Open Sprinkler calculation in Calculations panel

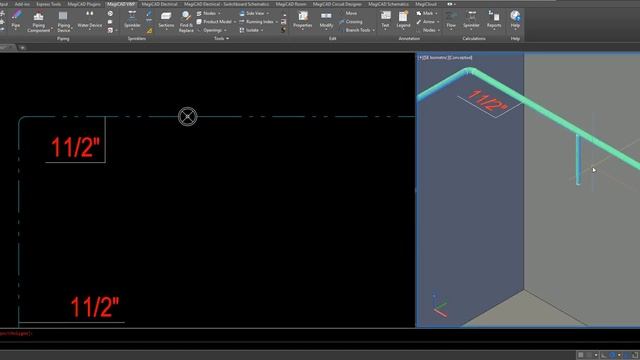tap(471, 19)
